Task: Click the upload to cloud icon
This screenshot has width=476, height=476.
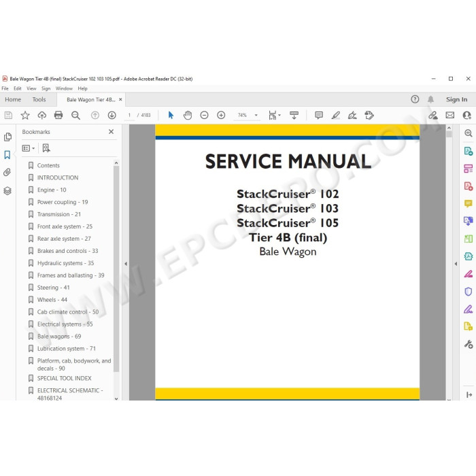Action: [x=41, y=115]
